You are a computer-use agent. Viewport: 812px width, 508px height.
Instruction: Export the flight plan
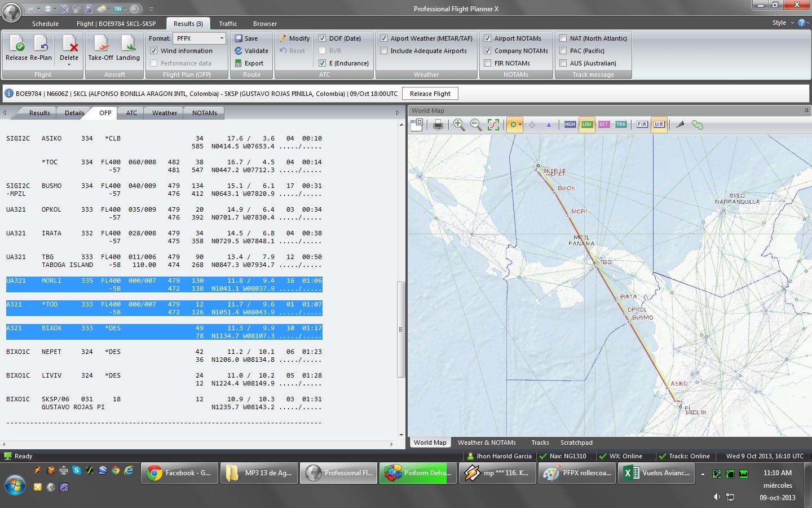(x=249, y=63)
